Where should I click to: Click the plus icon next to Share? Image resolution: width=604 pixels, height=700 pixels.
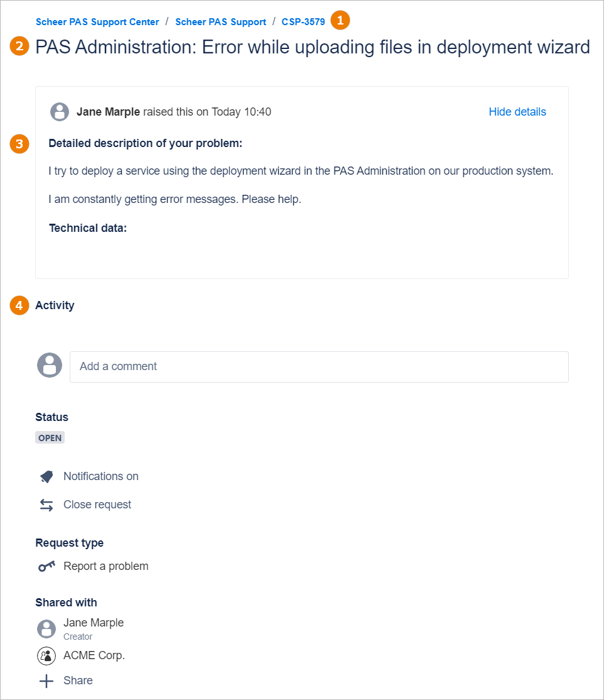coord(46,681)
